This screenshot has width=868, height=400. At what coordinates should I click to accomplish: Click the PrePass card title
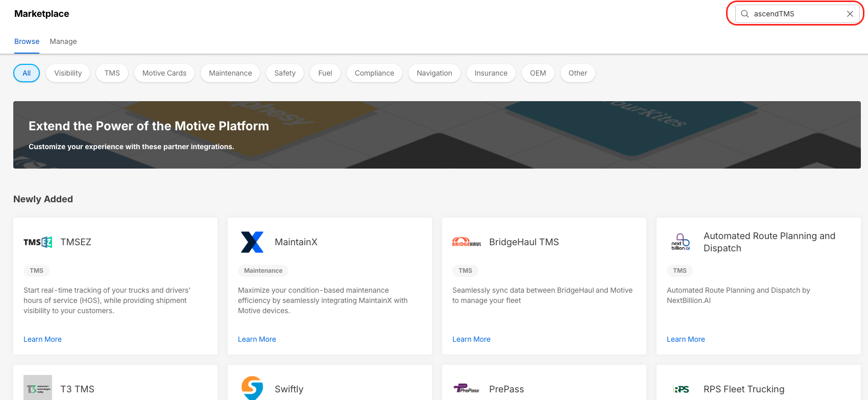tap(507, 389)
